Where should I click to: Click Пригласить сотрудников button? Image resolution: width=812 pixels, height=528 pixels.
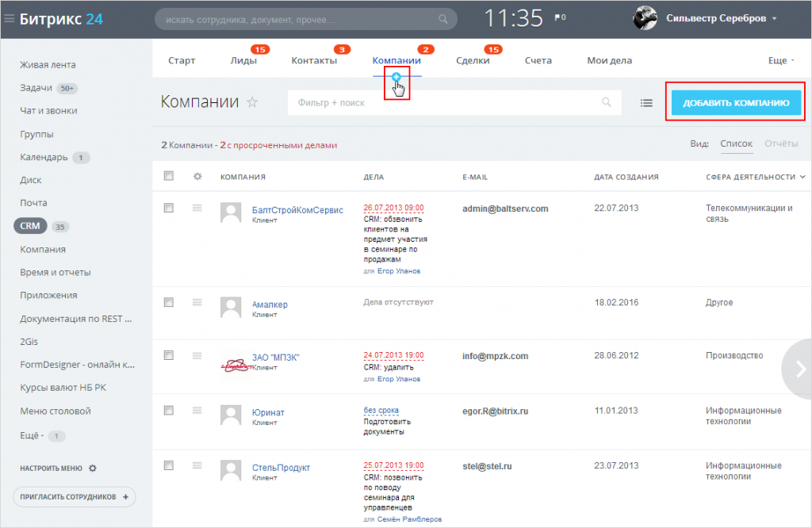pos(74,497)
